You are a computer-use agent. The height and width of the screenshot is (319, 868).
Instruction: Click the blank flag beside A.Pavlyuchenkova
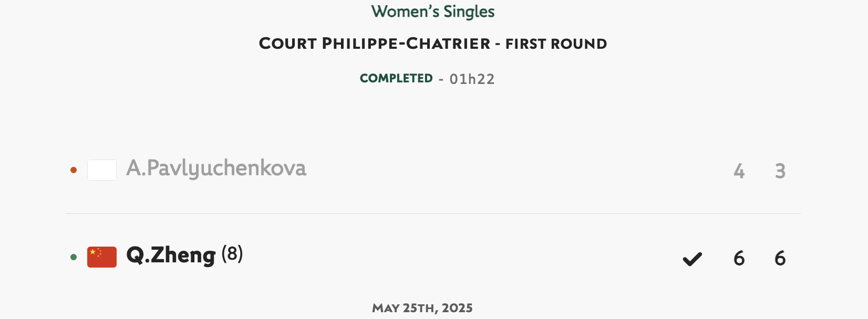point(102,170)
